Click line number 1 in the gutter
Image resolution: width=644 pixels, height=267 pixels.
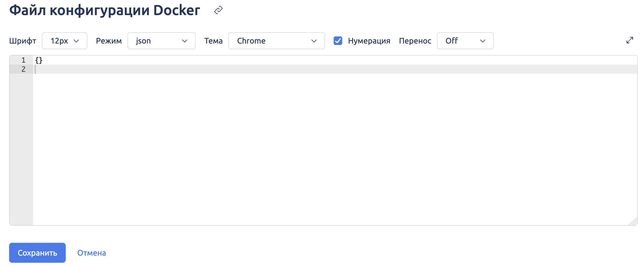[x=23, y=60]
